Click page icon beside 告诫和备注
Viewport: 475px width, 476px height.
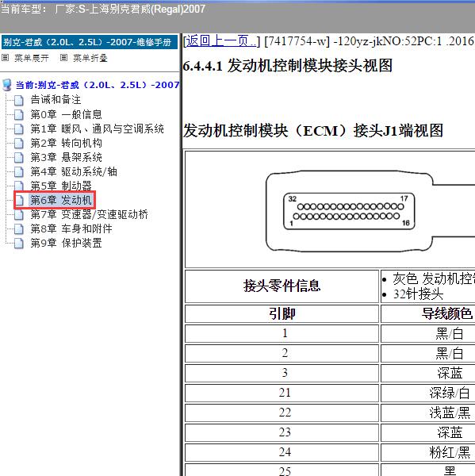click(19, 100)
